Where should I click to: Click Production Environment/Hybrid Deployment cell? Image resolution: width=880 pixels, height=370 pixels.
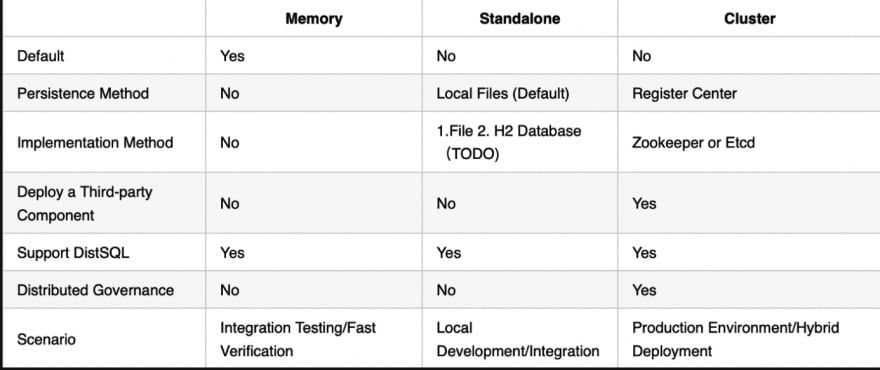(x=736, y=339)
